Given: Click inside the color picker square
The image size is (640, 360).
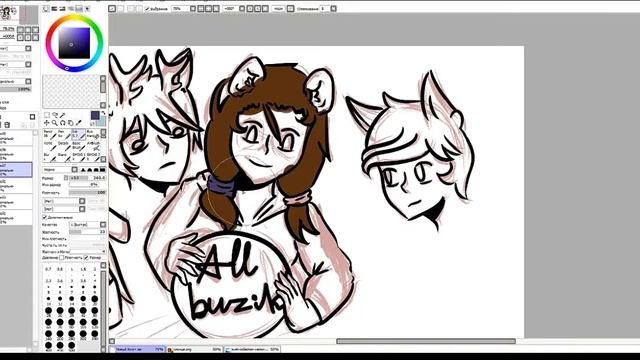Looking at the screenshot, I should click(74, 43).
